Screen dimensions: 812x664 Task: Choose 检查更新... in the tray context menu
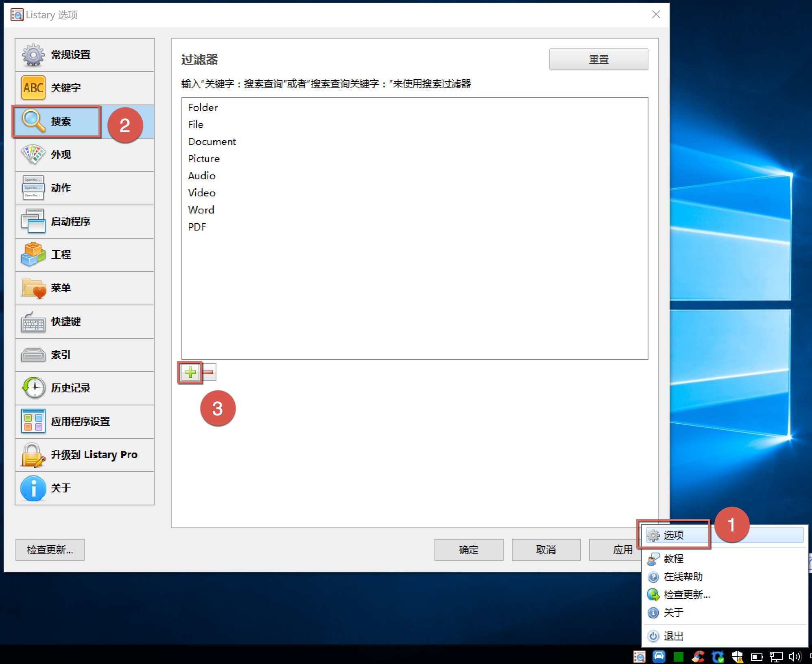pos(725,594)
